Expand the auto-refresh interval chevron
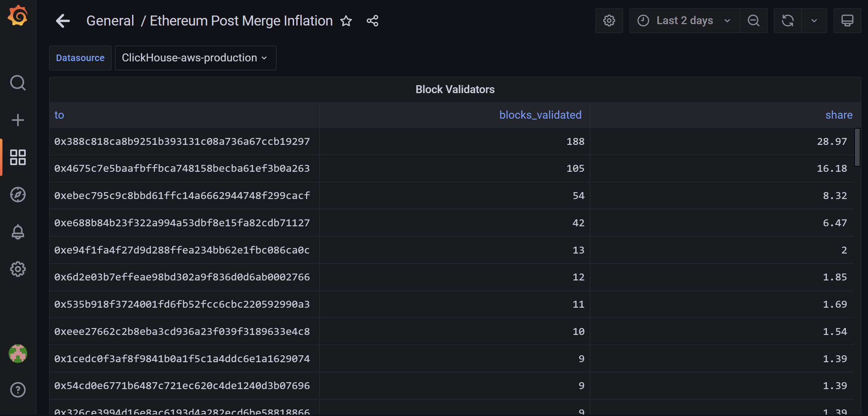868x416 pixels. pyautogui.click(x=814, y=21)
